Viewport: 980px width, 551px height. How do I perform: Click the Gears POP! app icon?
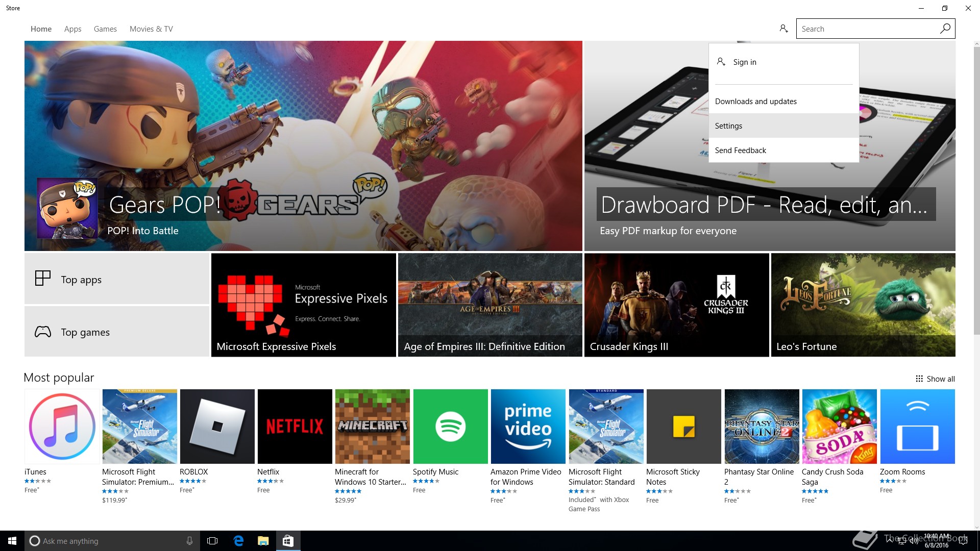point(67,208)
